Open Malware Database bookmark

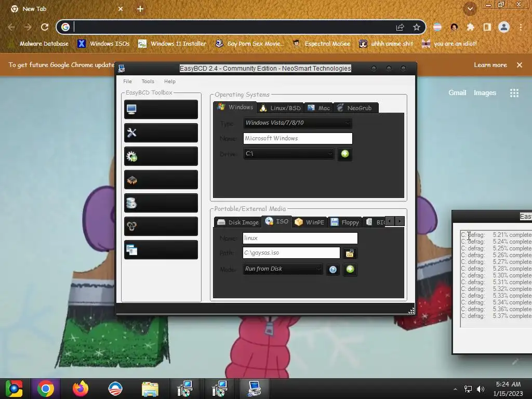38,44
